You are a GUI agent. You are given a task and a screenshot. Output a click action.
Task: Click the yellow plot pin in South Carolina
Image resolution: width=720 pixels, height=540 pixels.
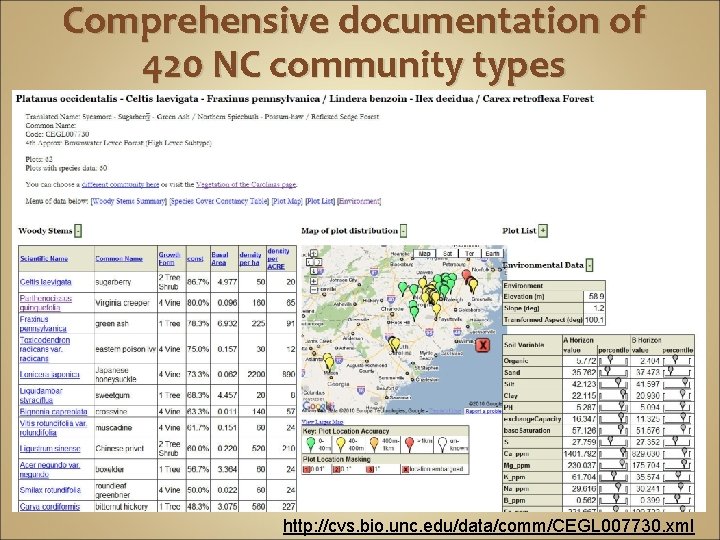pyautogui.click(x=394, y=344)
